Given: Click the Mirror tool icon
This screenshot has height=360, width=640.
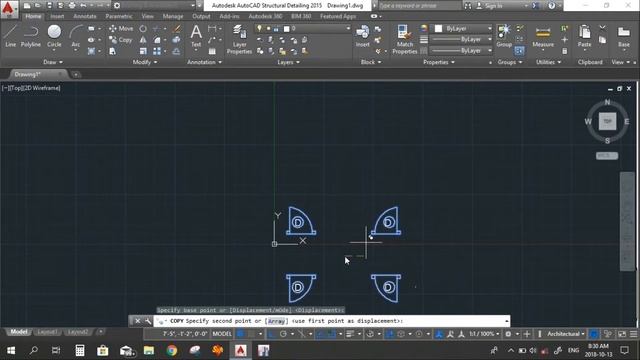Looking at the screenshot, I should coord(143,40).
